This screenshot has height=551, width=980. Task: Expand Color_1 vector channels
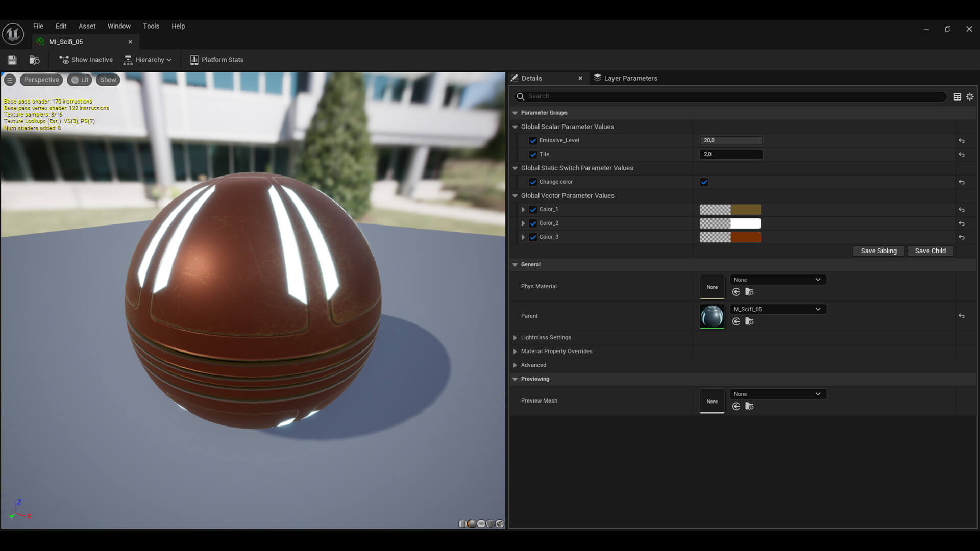point(523,210)
